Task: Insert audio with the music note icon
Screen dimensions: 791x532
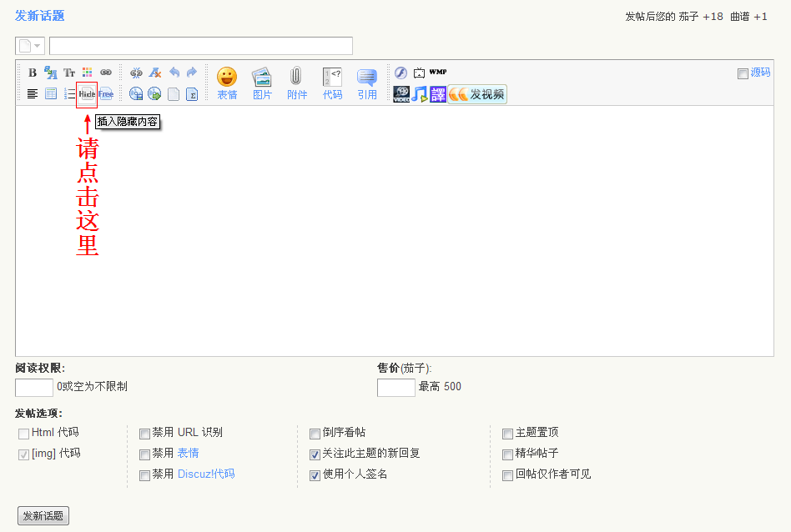Action: 419,94
